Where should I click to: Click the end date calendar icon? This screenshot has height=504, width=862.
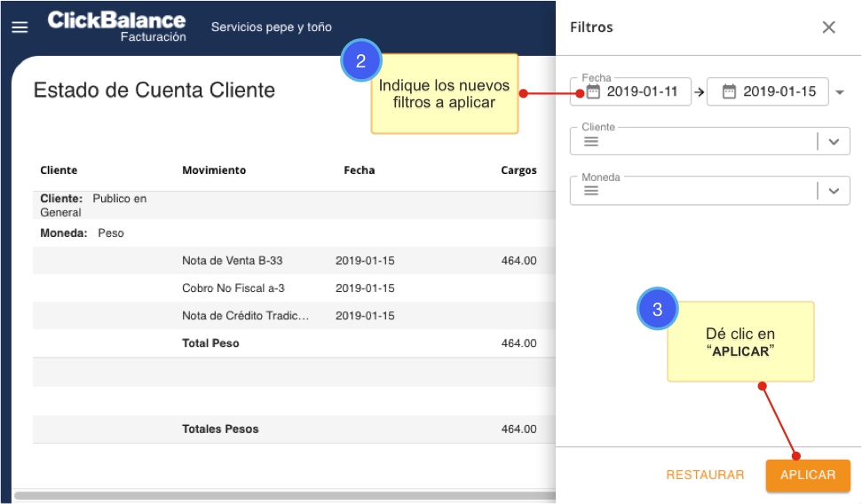(x=729, y=91)
